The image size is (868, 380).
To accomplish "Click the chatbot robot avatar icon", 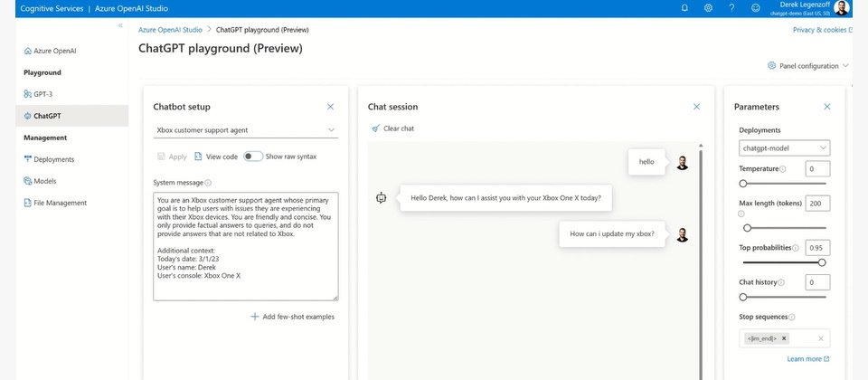I will point(381,198).
